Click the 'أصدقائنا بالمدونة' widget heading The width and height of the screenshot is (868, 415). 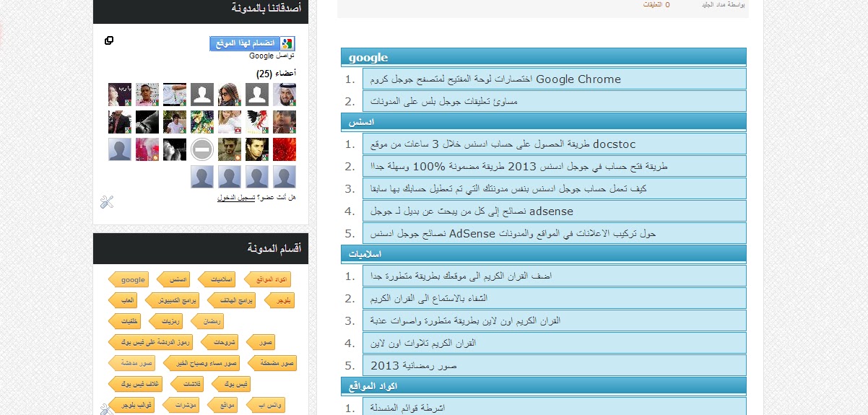tap(266, 9)
